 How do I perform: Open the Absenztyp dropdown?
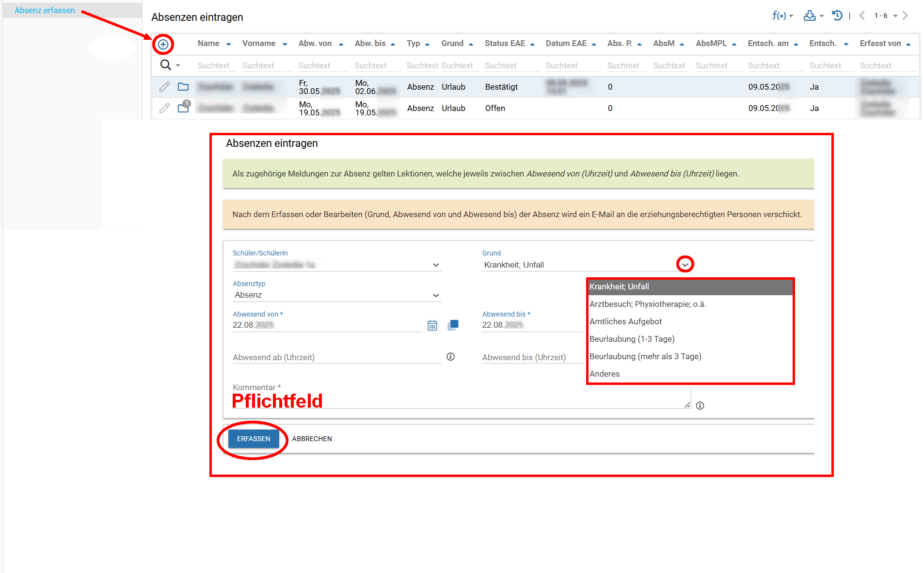[x=435, y=295]
